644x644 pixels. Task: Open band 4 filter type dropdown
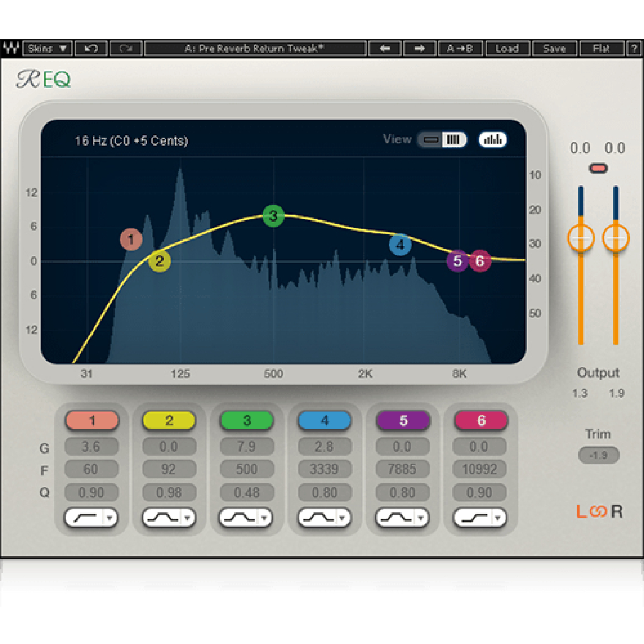tap(324, 518)
